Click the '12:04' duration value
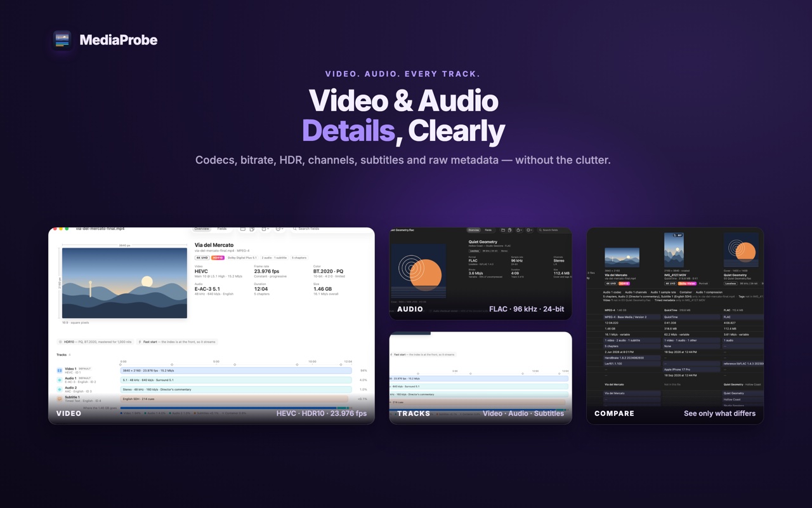812x508 pixels. (x=261, y=289)
